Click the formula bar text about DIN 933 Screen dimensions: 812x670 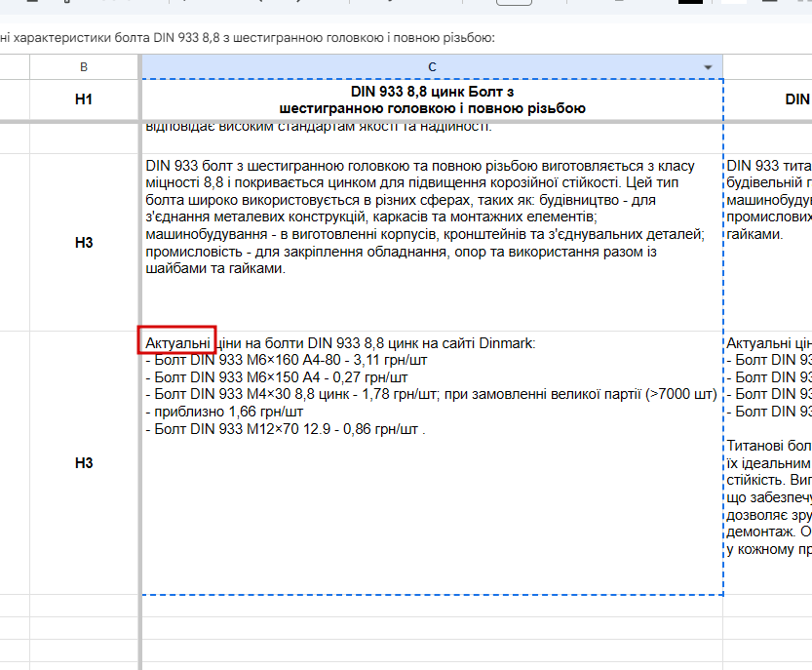(248, 38)
